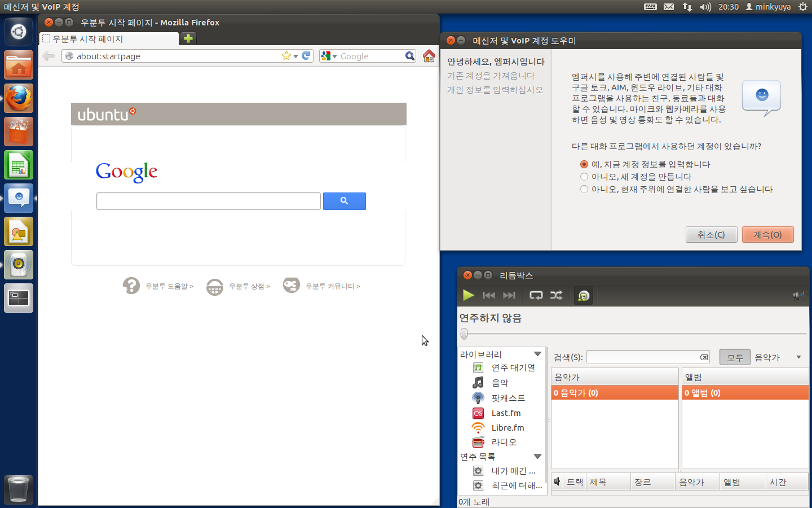Clear the Rhythmbox search field
The height and width of the screenshot is (508, 812).
704,357
